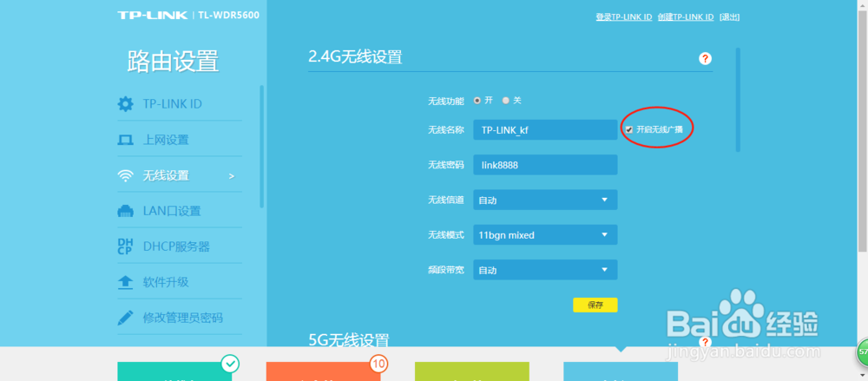Viewport: 868px width, 381px height.
Task: Click the 无线名称 input field
Action: tap(545, 130)
